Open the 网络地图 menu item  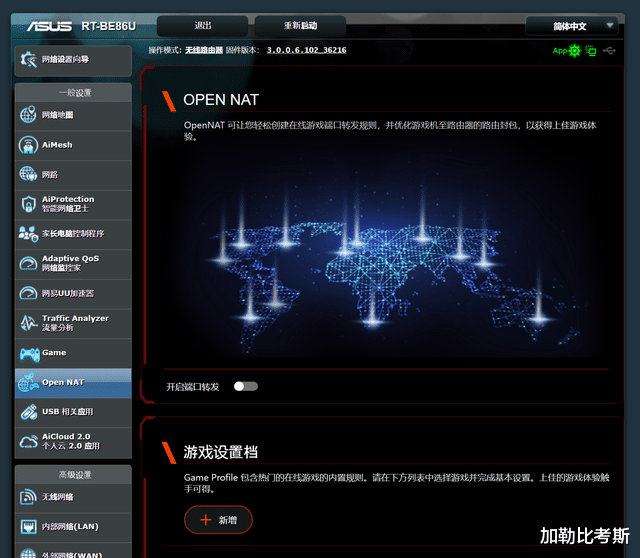[x=73, y=115]
